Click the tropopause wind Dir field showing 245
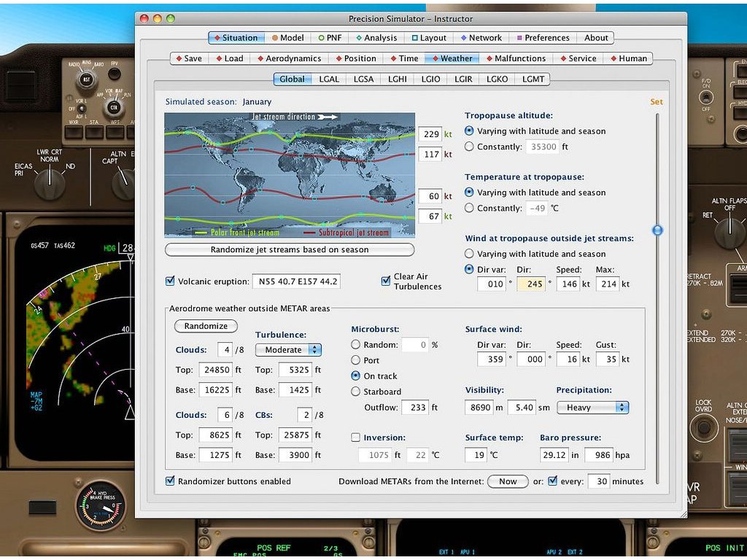This screenshot has width=747, height=560. click(x=531, y=284)
